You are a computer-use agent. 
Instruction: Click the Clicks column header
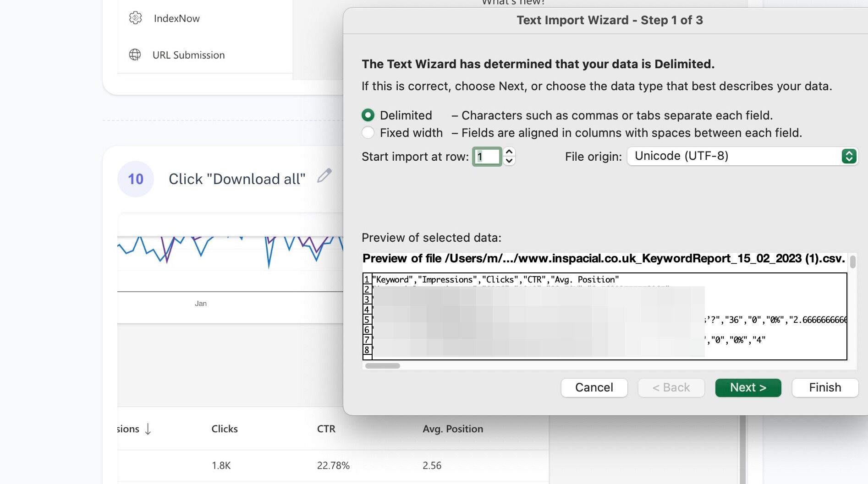point(225,429)
